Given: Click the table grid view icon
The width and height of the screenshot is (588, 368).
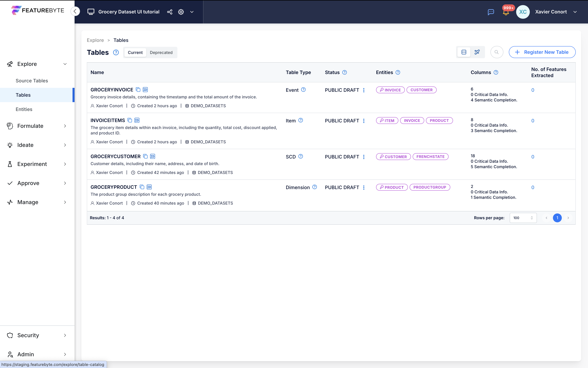Looking at the screenshot, I should coord(464,52).
